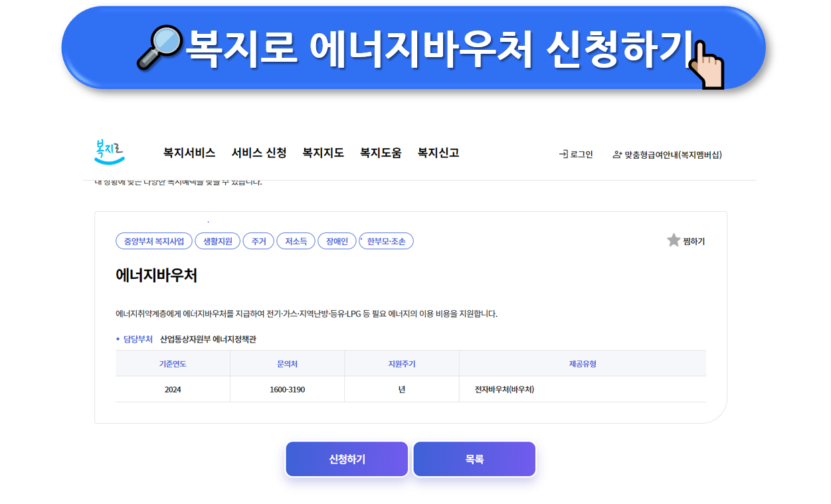Select the 저소득 tag chip

pos(296,241)
